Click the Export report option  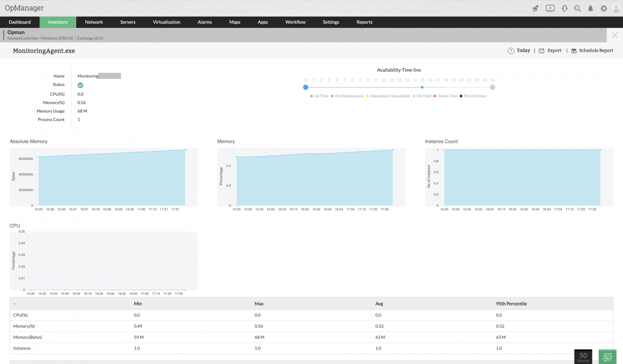pos(550,50)
